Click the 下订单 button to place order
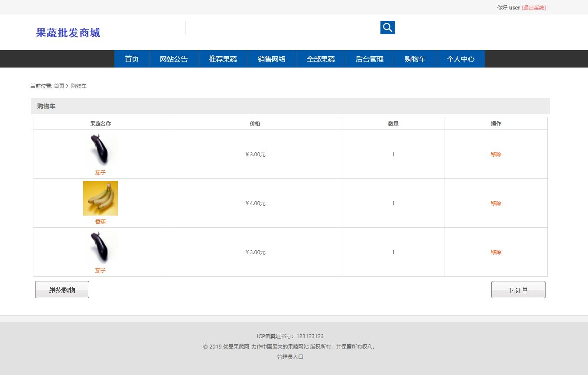The height and width of the screenshot is (384, 588). pos(518,289)
